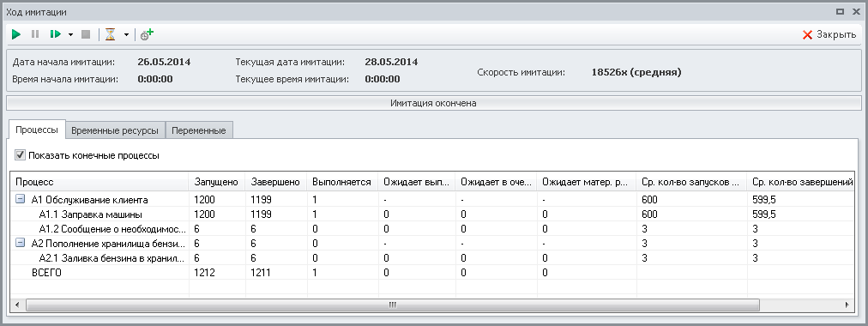This screenshot has width=868, height=326.
Task: Click the horizontal scrollbar thumb
Action: coord(393,305)
